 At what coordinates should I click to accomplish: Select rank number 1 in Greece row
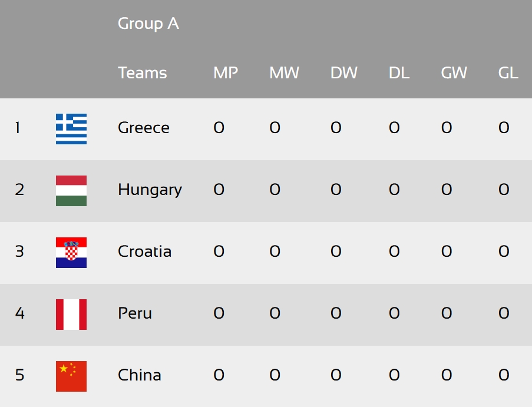click(18, 128)
